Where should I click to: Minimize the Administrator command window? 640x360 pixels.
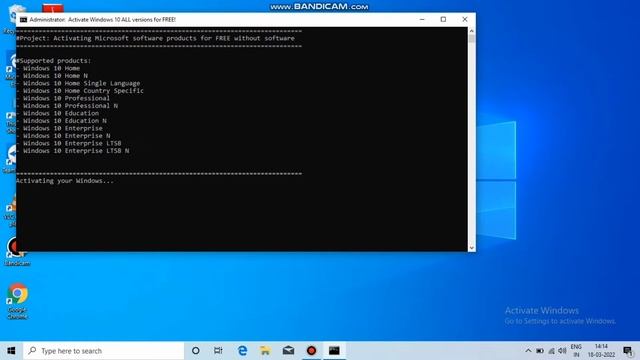click(422, 19)
